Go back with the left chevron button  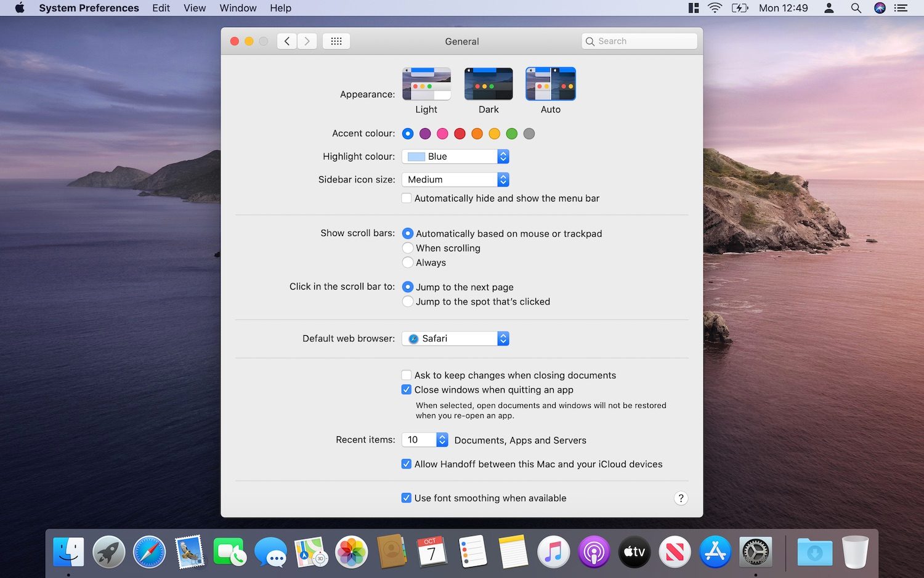click(x=287, y=41)
